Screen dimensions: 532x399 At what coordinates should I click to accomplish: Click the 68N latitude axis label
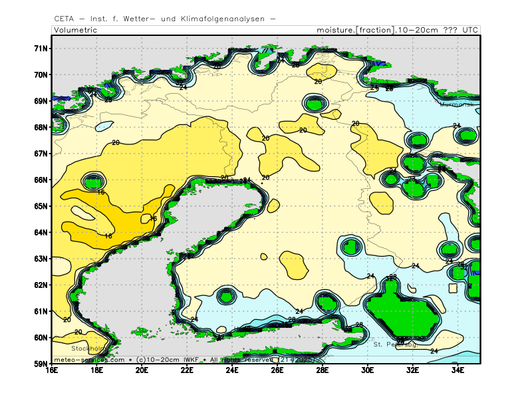click(x=41, y=127)
